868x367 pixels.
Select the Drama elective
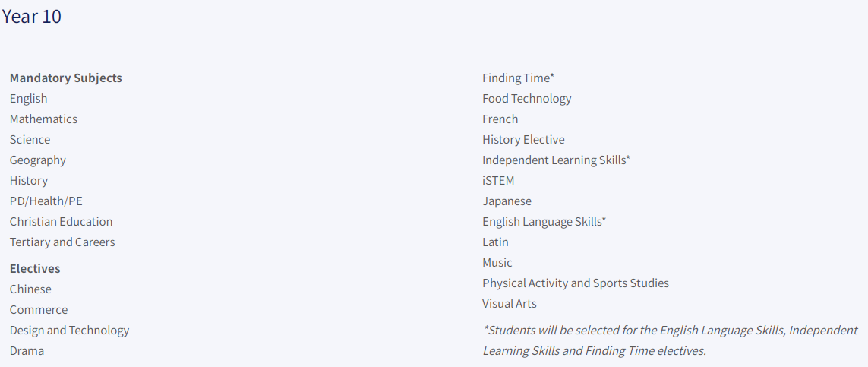point(27,350)
